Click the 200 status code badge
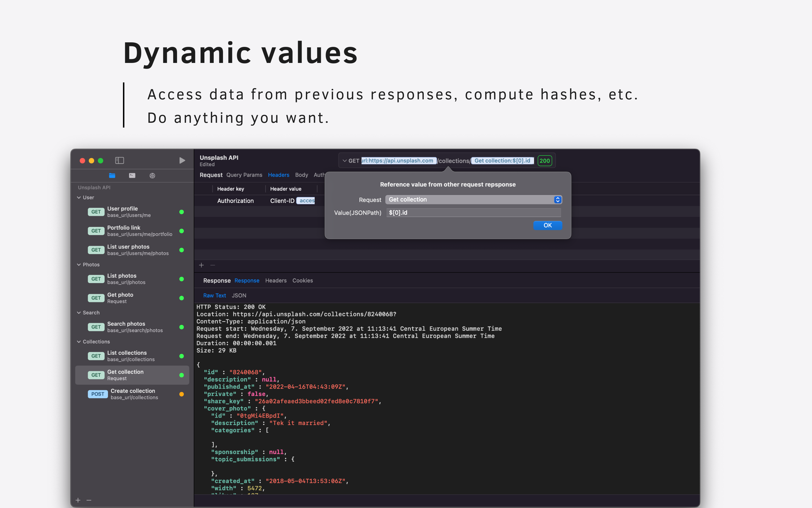Viewport: 812px width, 508px height. (x=545, y=161)
